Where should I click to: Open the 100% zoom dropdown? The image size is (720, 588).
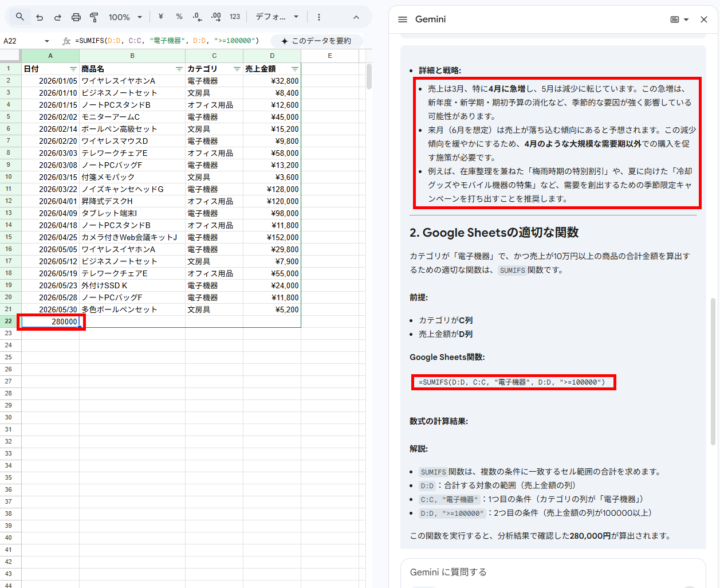tap(125, 17)
